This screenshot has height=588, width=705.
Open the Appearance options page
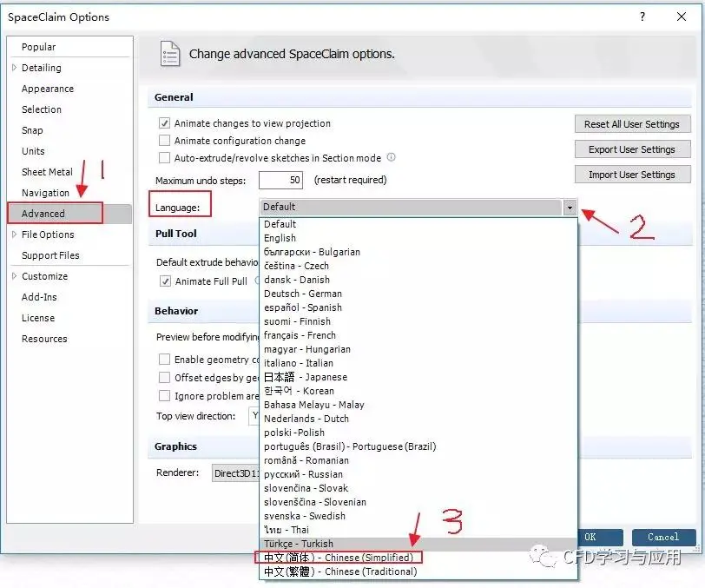[x=48, y=89]
